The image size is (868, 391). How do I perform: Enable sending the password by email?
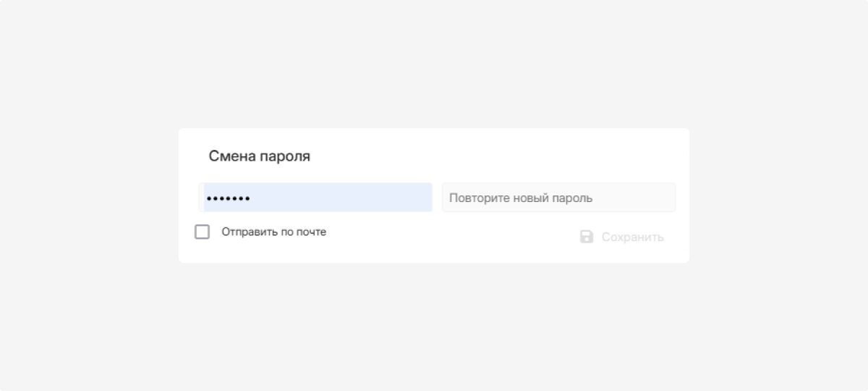(x=203, y=232)
